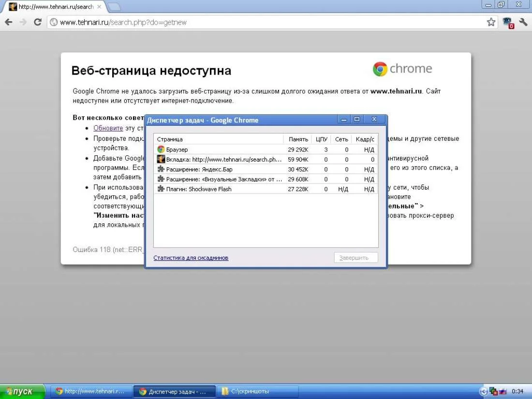This screenshot has height=399, width=532.
Task: Select the tehnari.ru browser tab
Action: click(x=56, y=7)
